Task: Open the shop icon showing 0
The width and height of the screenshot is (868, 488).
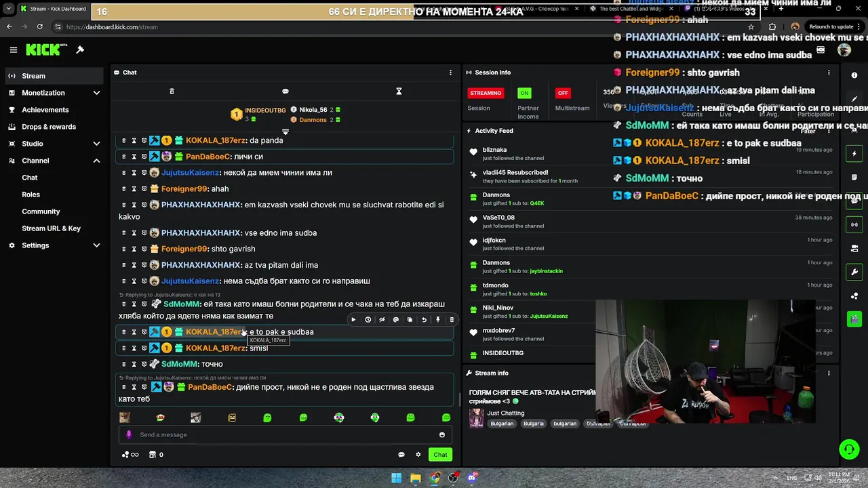Action: coord(156,455)
